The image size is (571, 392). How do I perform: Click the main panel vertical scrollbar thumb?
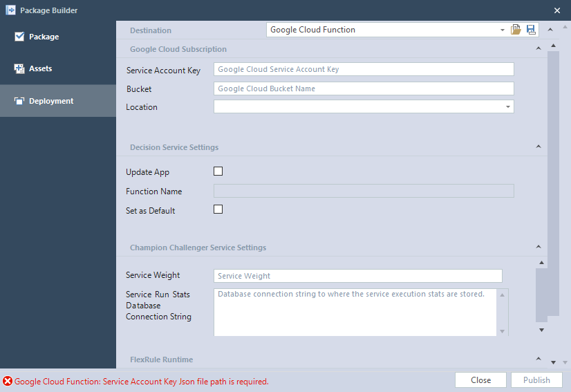(x=553, y=183)
